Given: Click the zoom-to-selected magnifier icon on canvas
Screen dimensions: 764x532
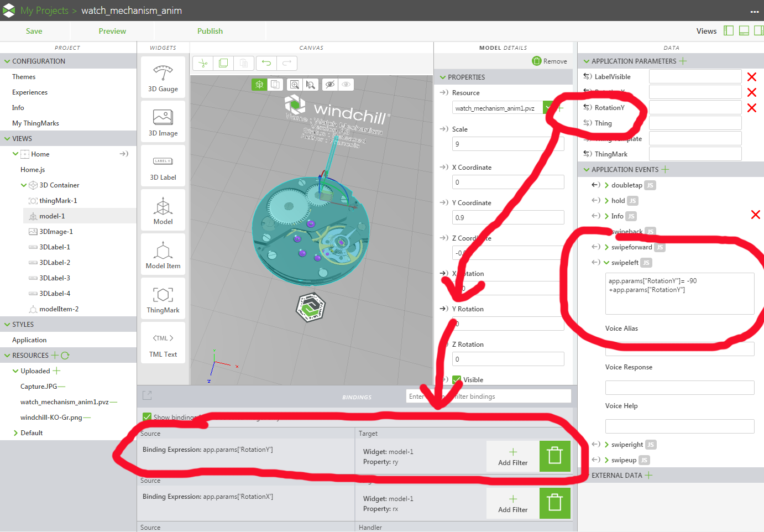Looking at the screenshot, I should pyautogui.click(x=311, y=85).
